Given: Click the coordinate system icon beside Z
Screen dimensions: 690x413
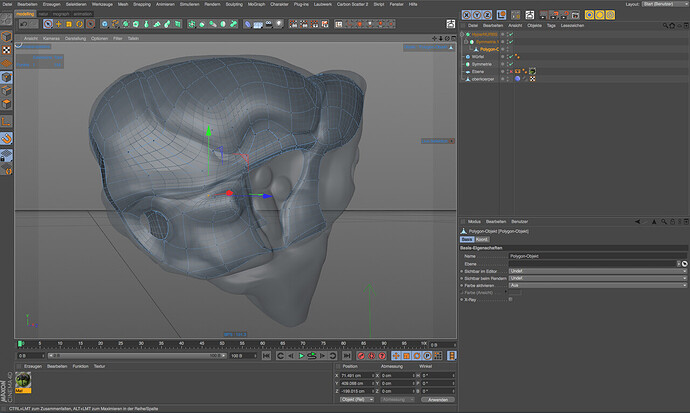Looking at the screenshot, I should click(x=501, y=15).
